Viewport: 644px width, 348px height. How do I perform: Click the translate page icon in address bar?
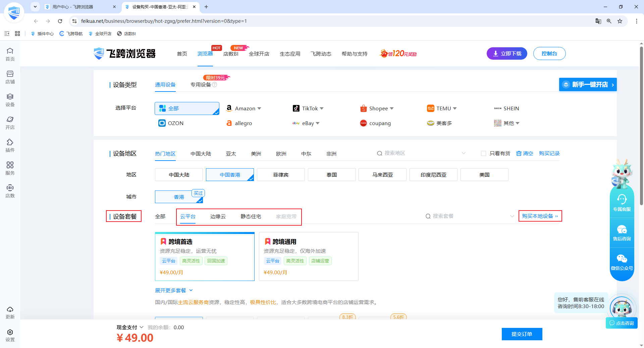pos(598,21)
